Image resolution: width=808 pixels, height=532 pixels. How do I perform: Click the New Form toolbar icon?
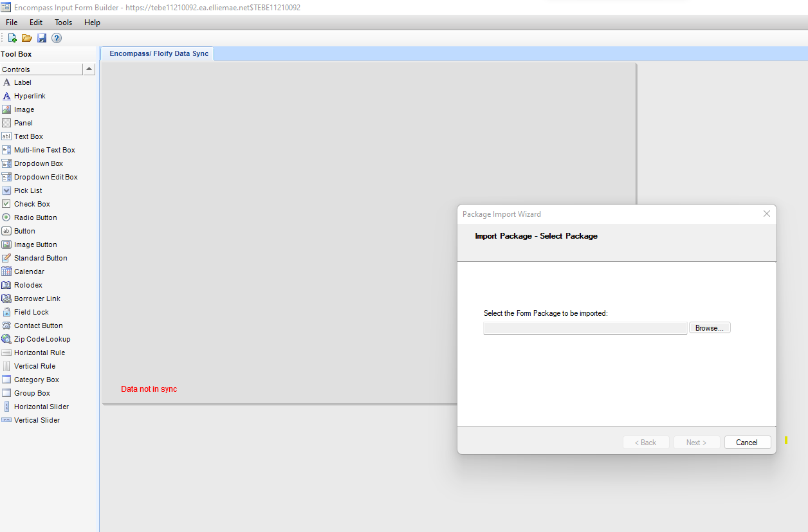pyautogui.click(x=12, y=38)
